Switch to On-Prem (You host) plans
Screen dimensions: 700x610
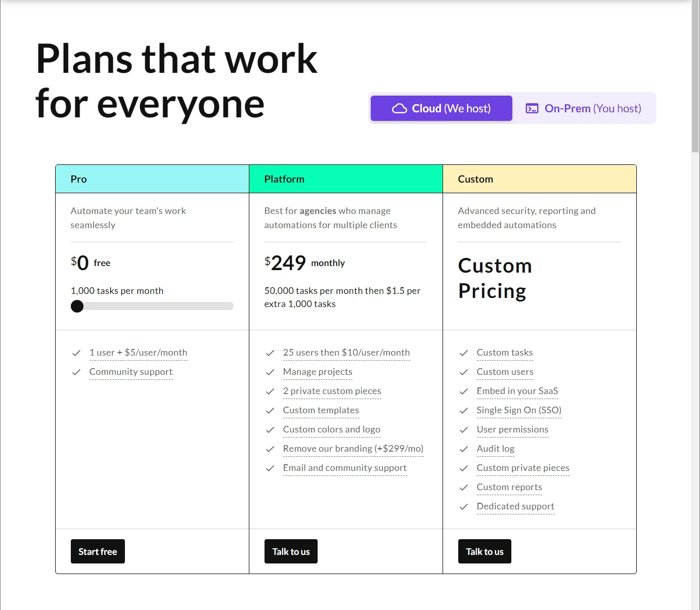[584, 108]
